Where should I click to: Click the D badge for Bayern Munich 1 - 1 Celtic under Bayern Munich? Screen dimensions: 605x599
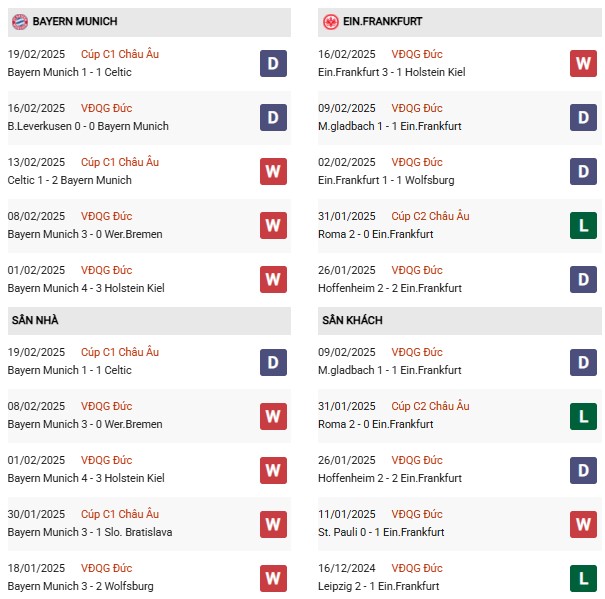click(273, 64)
